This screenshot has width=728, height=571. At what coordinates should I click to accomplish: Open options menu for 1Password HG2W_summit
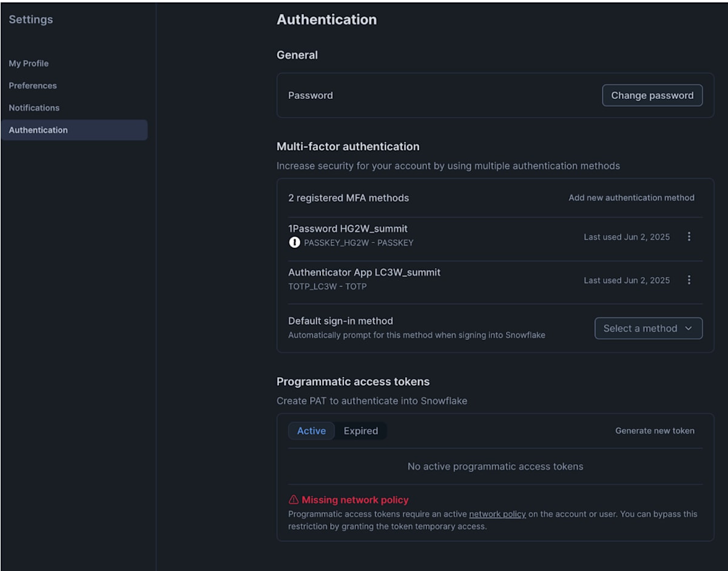pyautogui.click(x=689, y=236)
